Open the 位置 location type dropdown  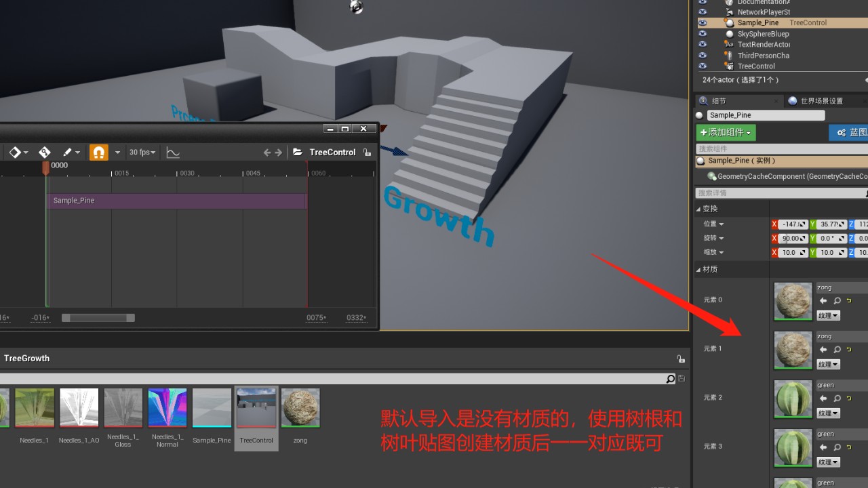point(713,224)
